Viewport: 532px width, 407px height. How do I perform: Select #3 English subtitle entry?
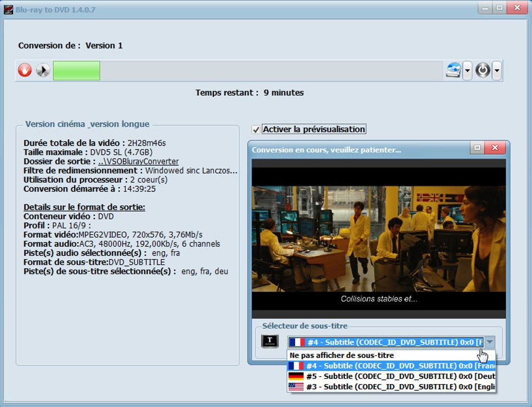click(x=391, y=387)
